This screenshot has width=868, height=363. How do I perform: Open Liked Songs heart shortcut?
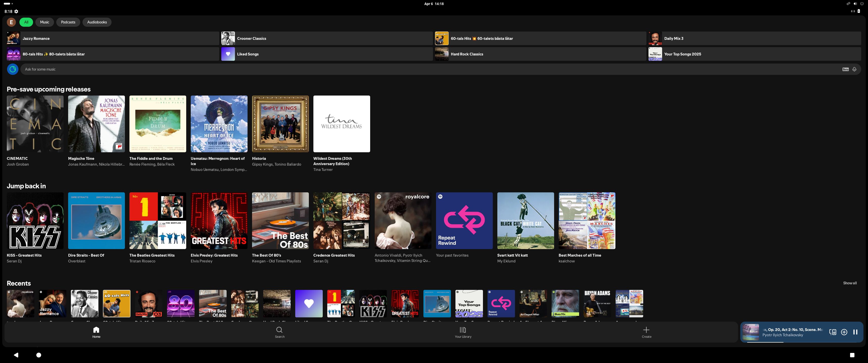228,54
